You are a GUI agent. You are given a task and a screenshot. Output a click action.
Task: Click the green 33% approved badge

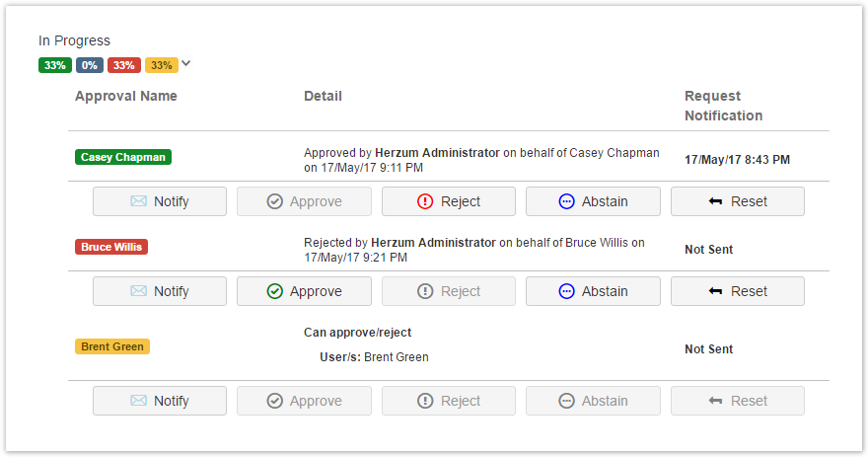pyautogui.click(x=54, y=65)
